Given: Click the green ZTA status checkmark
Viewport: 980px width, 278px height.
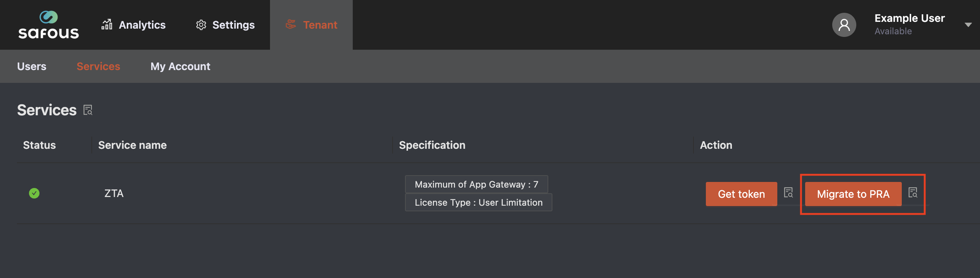Looking at the screenshot, I should 34,194.
